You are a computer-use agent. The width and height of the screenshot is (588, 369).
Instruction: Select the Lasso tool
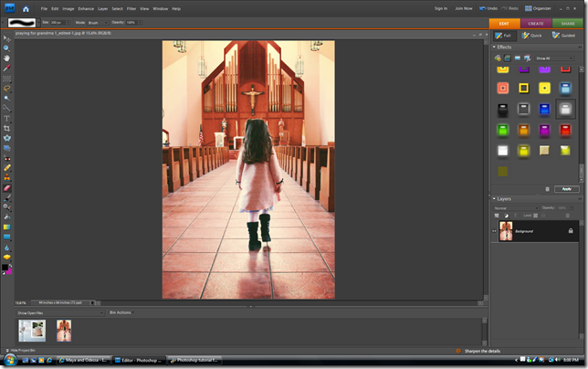click(x=6, y=89)
